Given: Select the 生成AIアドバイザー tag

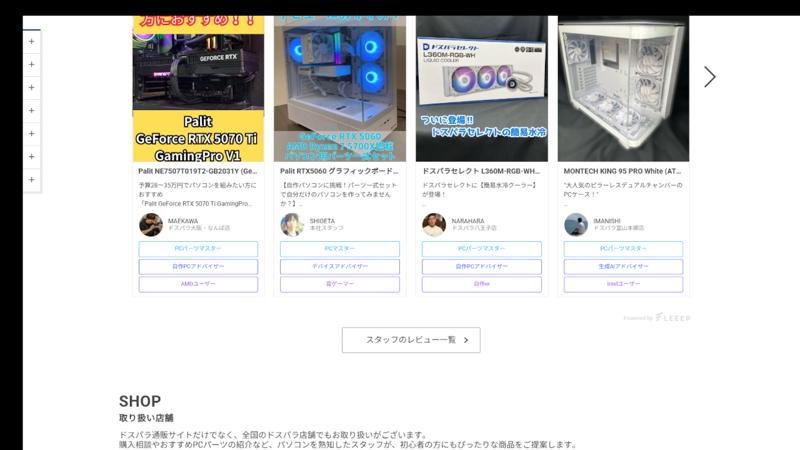Looking at the screenshot, I should (623, 266).
